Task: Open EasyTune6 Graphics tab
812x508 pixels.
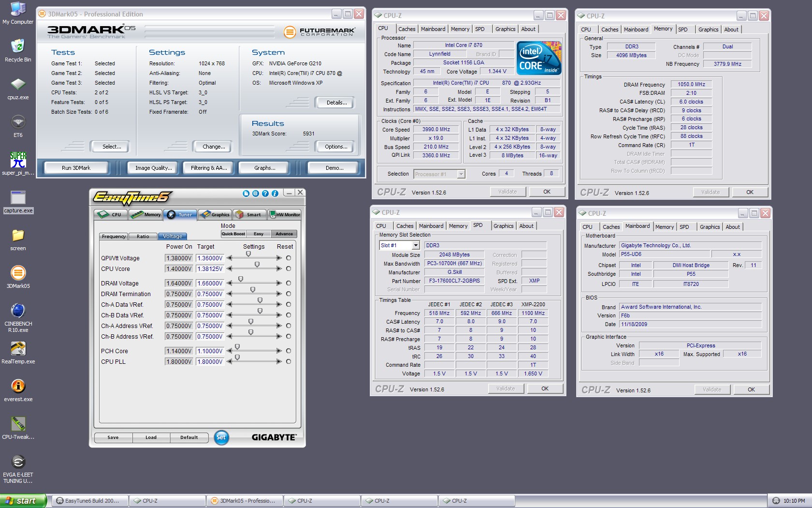Action: click(x=215, y=214)
